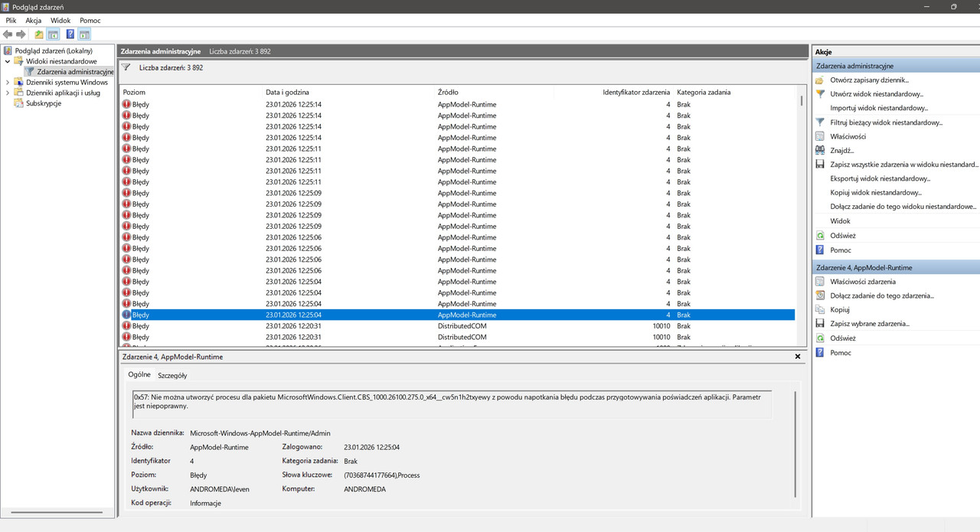Sort by the Źródło column header

449,92
